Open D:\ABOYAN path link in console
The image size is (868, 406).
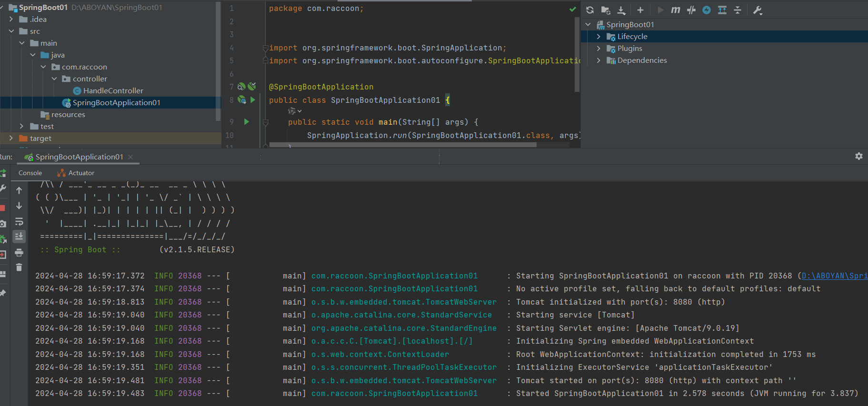tap(835, 276)
